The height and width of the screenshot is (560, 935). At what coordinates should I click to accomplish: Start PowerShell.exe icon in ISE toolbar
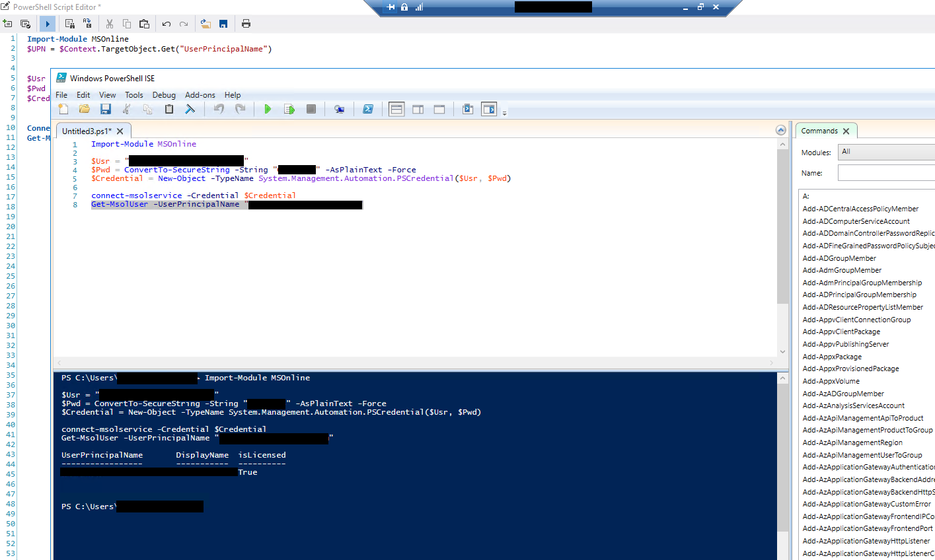coord(368,109)
